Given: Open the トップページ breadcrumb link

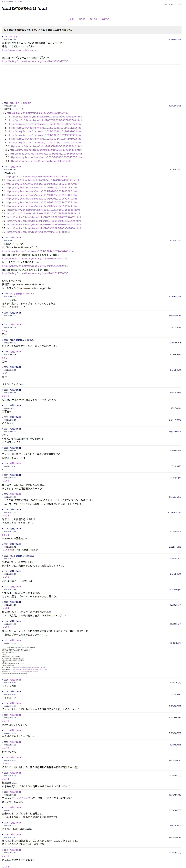Looking at the screenshot, I should [7, 2].
